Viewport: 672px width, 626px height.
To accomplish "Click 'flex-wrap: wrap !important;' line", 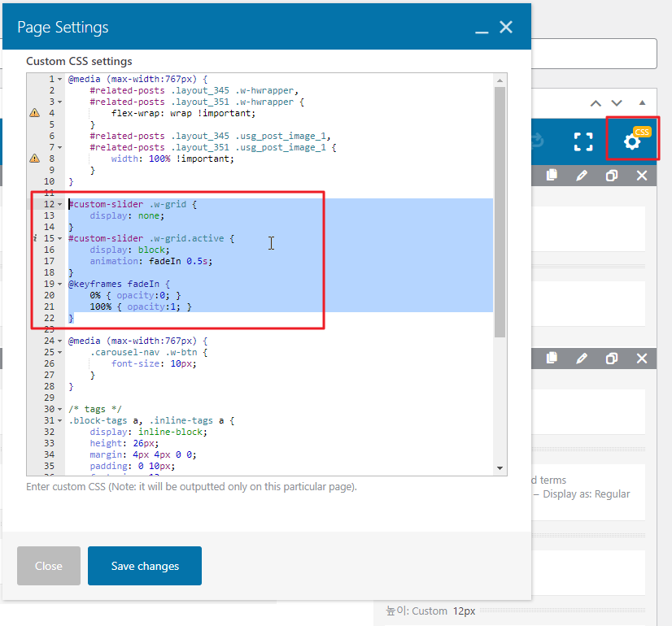I will coord(183,113).
